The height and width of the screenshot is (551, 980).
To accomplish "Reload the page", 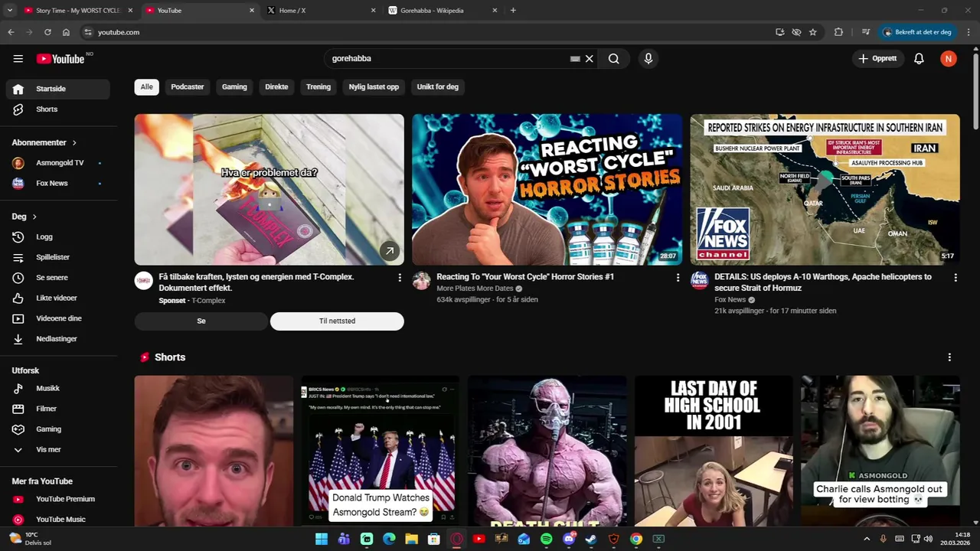I will [x=47, y=32].
